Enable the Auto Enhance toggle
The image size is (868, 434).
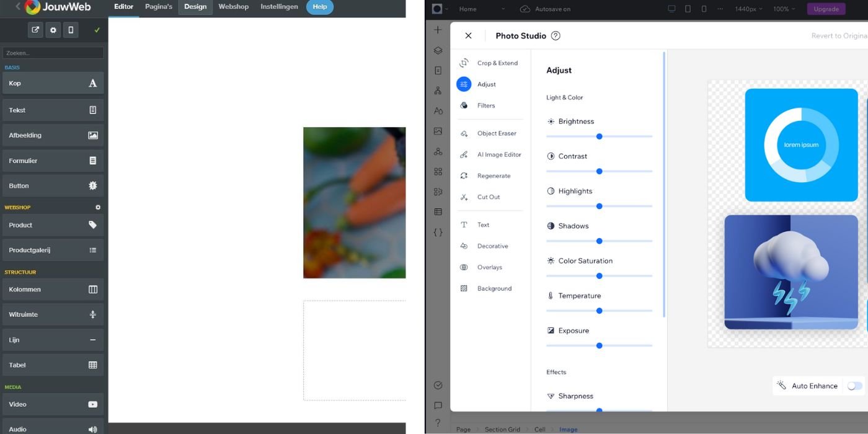tap(854, 386)
